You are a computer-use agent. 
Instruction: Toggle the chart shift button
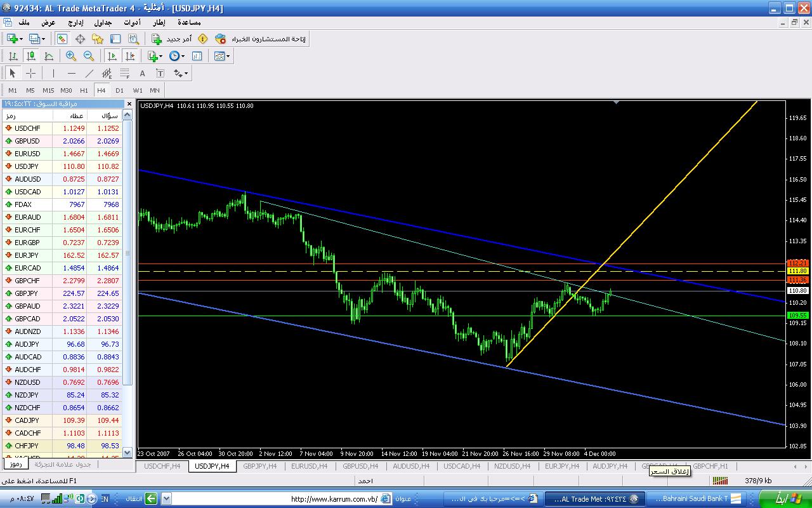[130, 56]
